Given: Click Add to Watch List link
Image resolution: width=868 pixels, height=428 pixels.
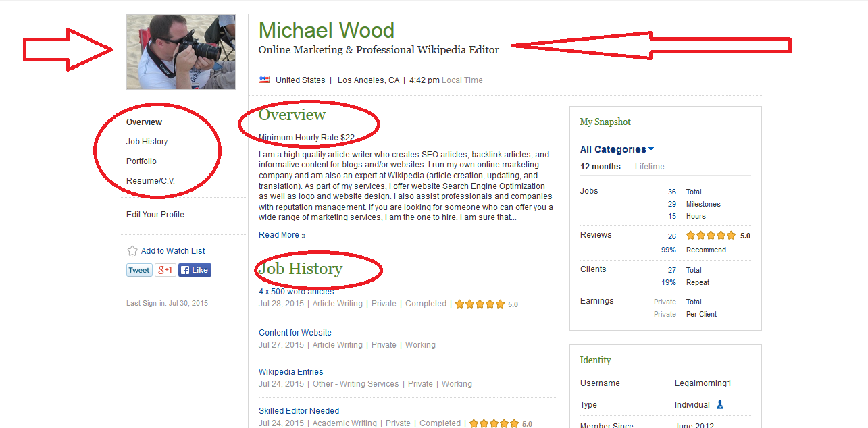Looking at the screenshot, I should click(x=173, y=251).
